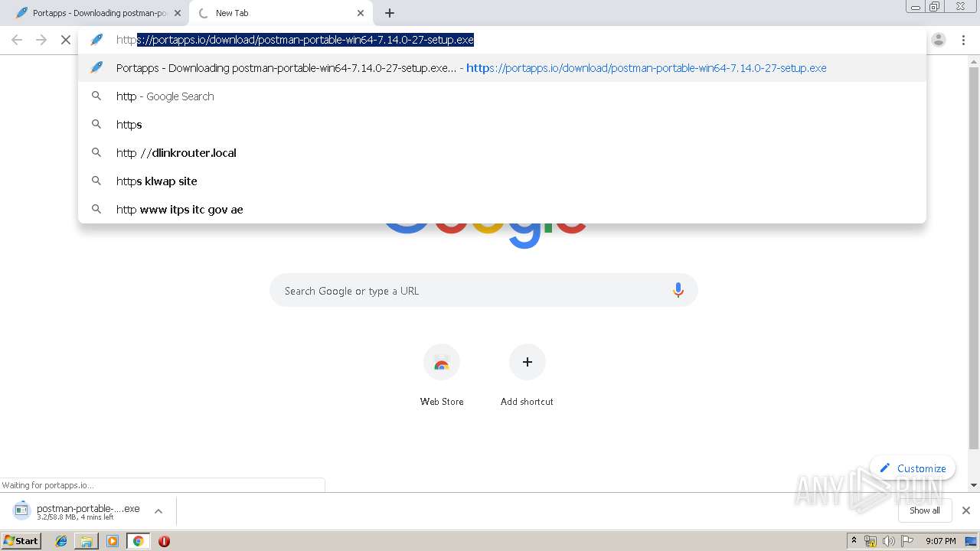The height and width of the screenshot is (551, 980).
Task: Open the volume speaker tray icon
Action: click(888, 541)
